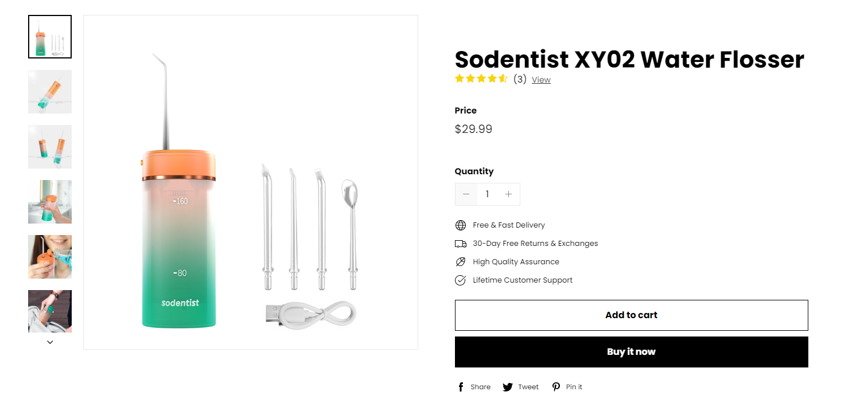The image size is (868, 403).
Task: Select the thumbnail showing two flossers
Action: pos(50,147)
